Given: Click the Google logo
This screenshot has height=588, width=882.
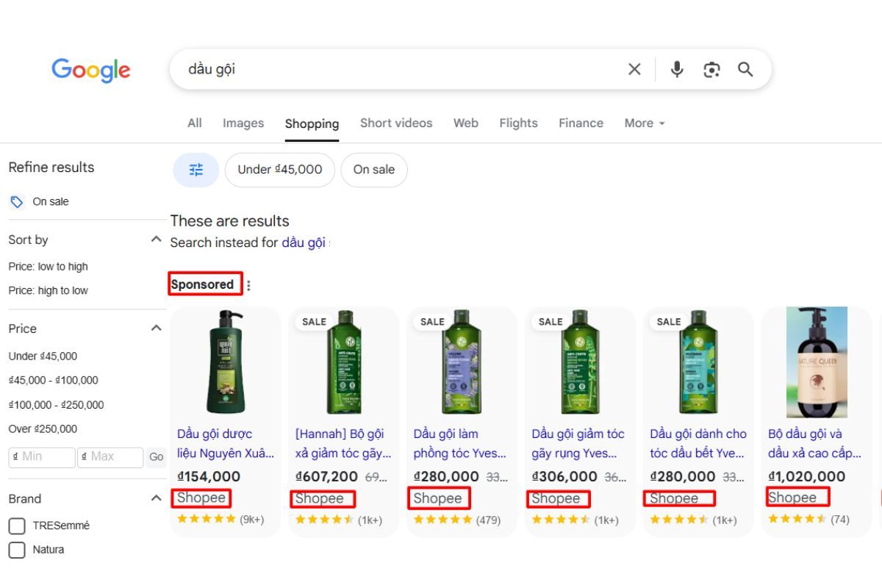Looking at the screenshot, I should point(91,70).
